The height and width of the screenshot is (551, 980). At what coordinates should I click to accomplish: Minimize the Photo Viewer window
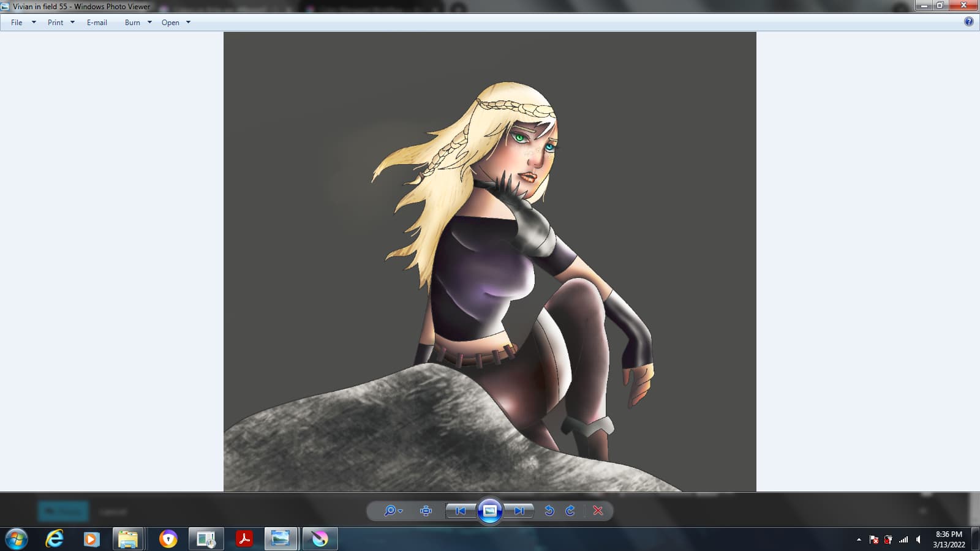click(924, 6)
